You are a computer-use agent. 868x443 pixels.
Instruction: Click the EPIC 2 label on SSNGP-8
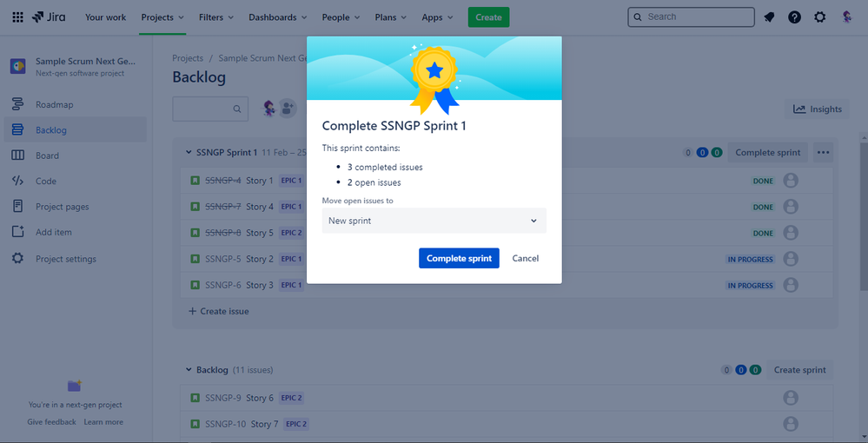coord(292,233)
